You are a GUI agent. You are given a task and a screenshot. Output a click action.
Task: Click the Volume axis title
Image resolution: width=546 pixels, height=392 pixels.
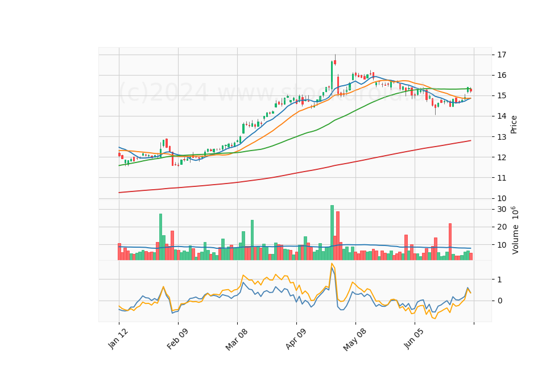pos(515,230)
